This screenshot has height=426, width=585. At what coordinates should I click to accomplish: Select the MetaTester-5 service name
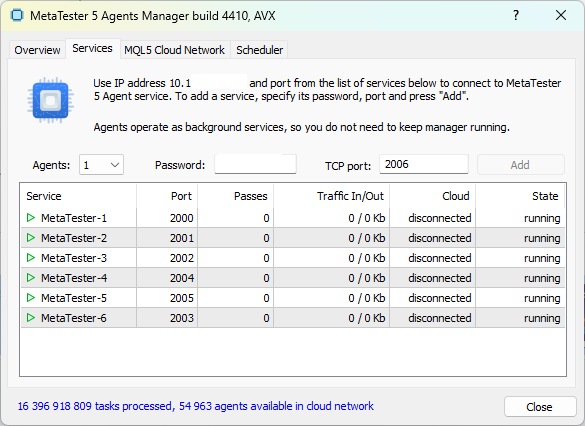pyautogui.click(x=73, y=298)
